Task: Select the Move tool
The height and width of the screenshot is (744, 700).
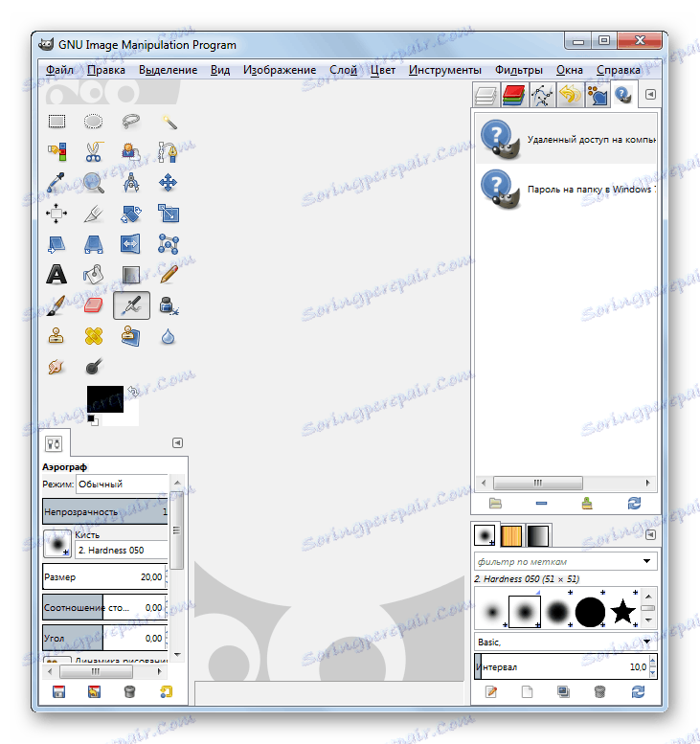Action: point(168,183)
